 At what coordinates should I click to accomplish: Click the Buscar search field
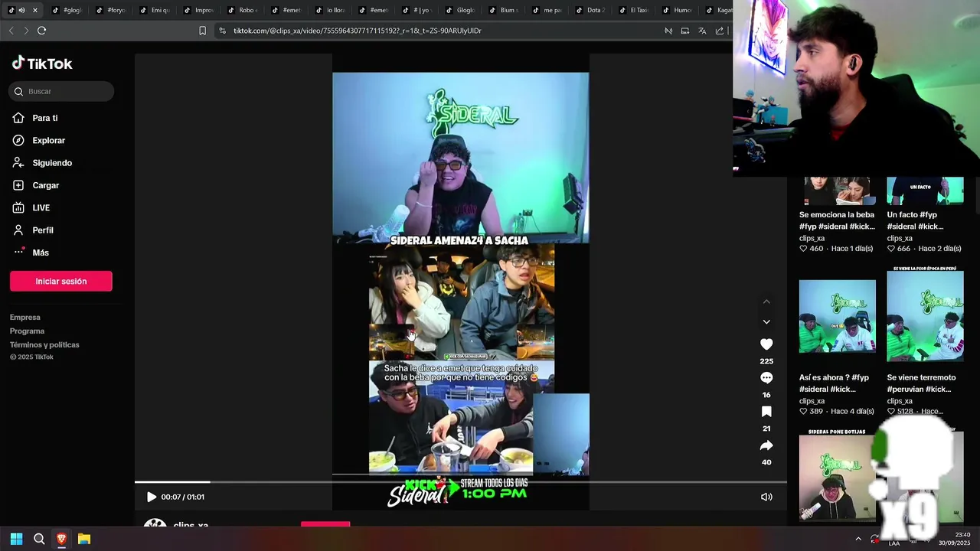point(61,91)
